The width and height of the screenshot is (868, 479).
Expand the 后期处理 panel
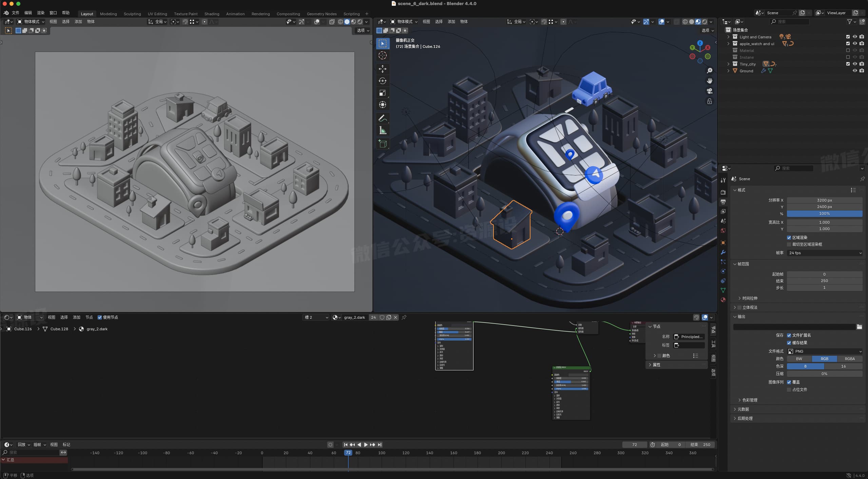745,419
